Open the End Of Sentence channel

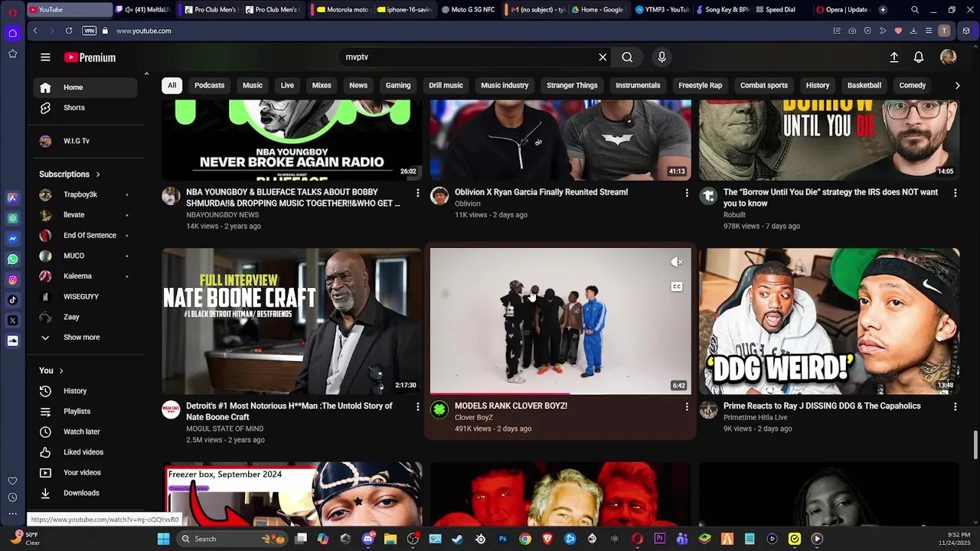pyautogui.click(x=85, y=236)
